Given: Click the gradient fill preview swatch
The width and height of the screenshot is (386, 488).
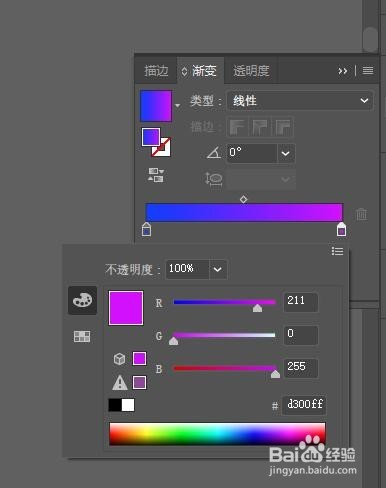Looking at the screenshot, I should (156, 106).
